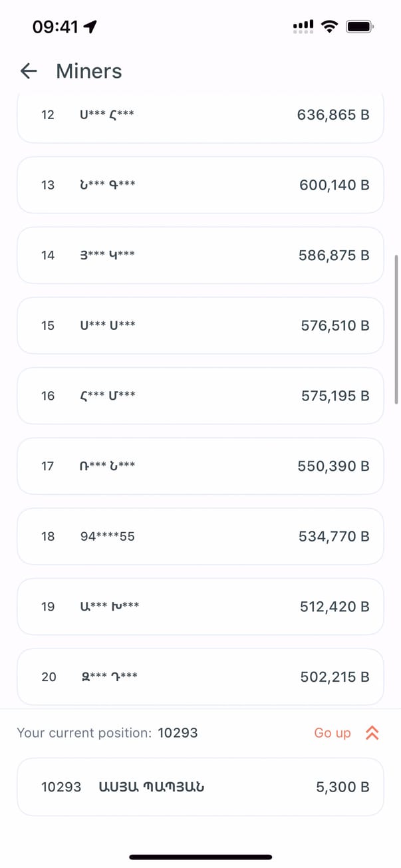Tap the Wi-Fi status icon
Screen dimensions: 401x868
pyautogui.click(x=329, y=27)
